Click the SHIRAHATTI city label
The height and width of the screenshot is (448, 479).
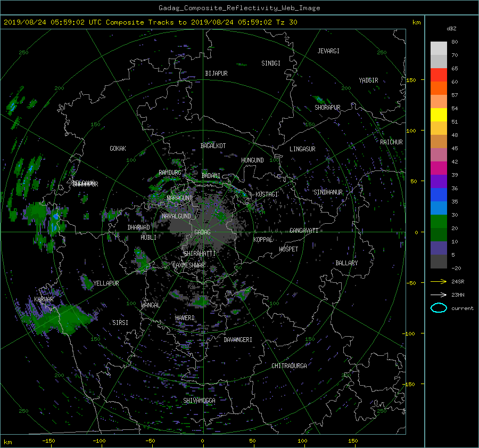click(200, 254)
